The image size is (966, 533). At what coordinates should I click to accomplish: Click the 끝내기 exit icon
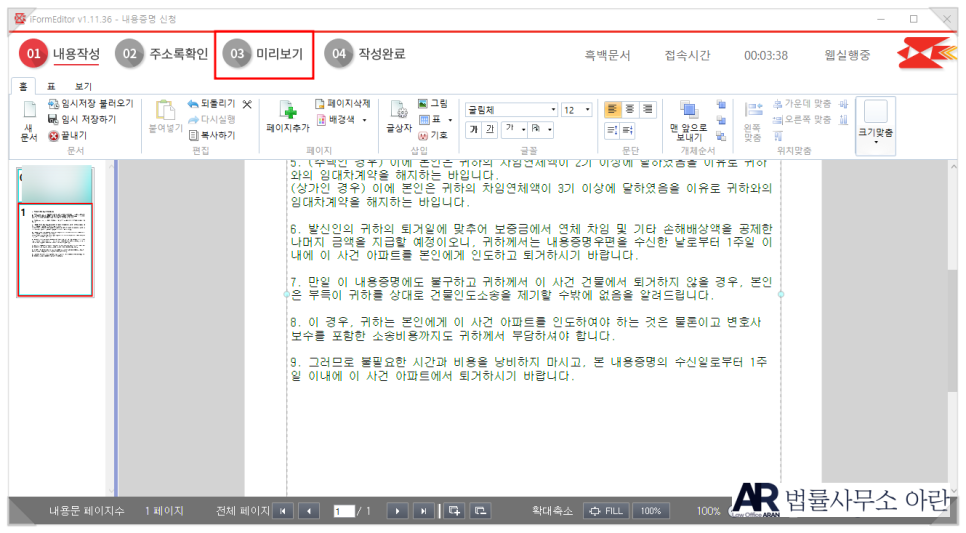(x=68, y=135)
